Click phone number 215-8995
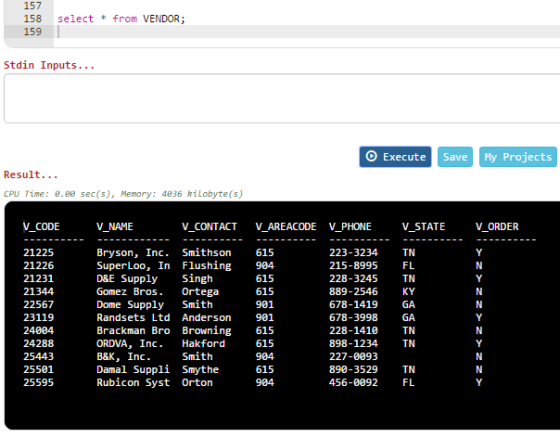560x438 pixels. click(353, 265)
